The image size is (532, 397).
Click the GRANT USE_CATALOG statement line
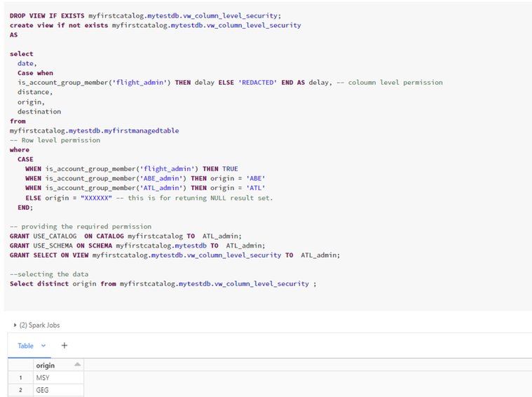click(x=125, y=236)
